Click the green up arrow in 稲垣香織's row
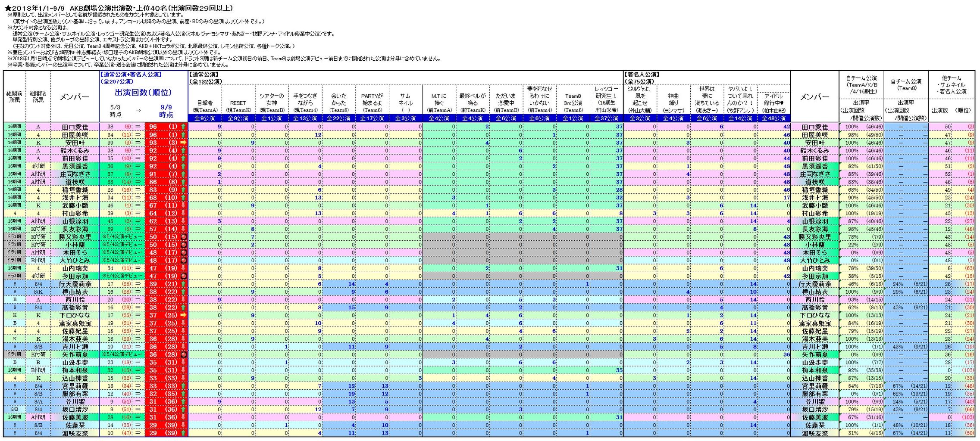The image size is (980, 441). tap(183, 189)
